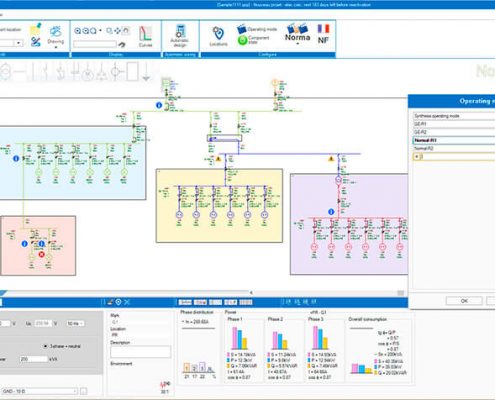
Task: Click the Operating mode icon
Action: [x=241, y=29]
